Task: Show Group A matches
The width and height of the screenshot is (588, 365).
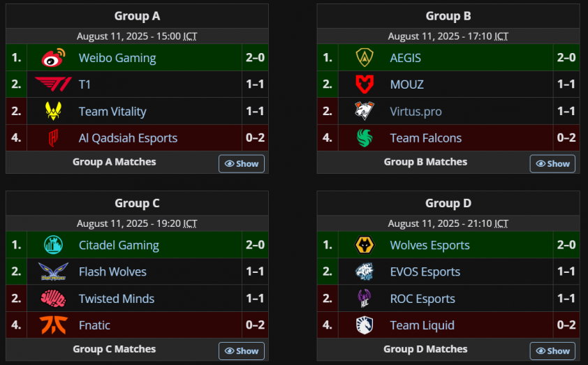Action: tap(241, 163)
